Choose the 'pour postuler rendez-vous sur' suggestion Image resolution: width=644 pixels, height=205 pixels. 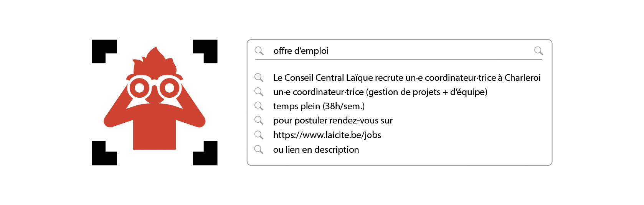333,120
